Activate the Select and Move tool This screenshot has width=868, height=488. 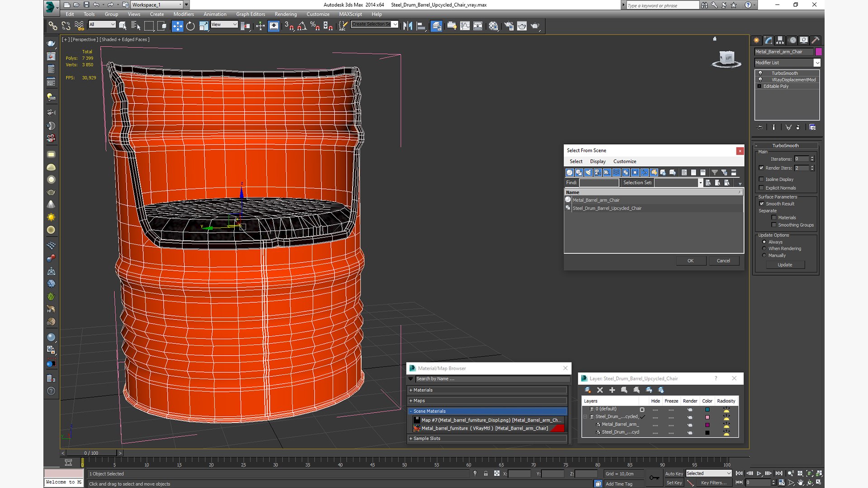[177, 26]
